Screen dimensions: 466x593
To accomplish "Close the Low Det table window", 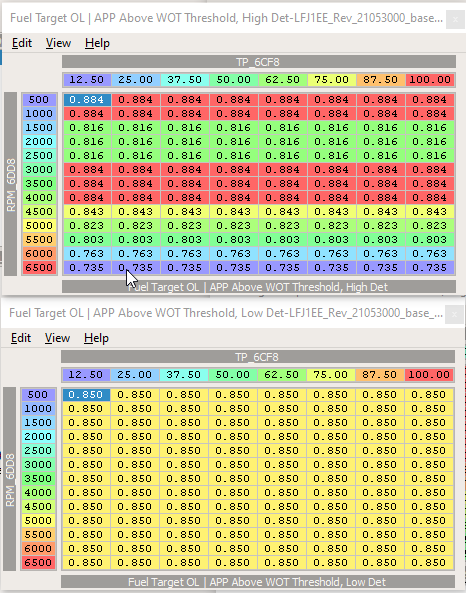I will pos(454,314).
